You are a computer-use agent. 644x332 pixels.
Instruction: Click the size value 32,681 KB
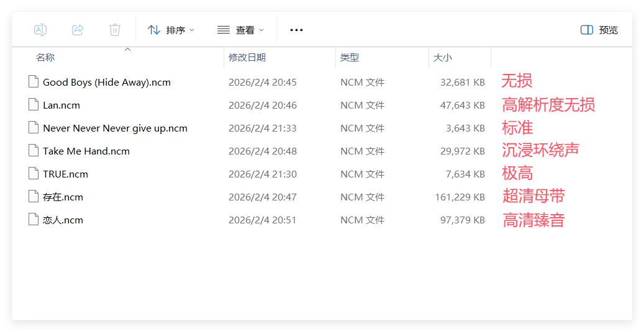tap(463, 82)
